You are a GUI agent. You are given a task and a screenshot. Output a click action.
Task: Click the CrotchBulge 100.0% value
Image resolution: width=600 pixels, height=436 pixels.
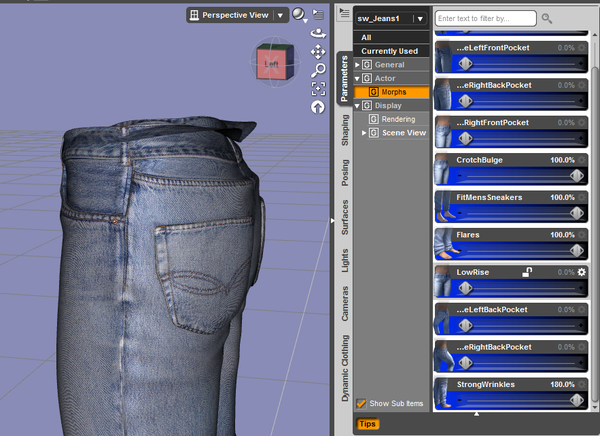pos(562,160)
